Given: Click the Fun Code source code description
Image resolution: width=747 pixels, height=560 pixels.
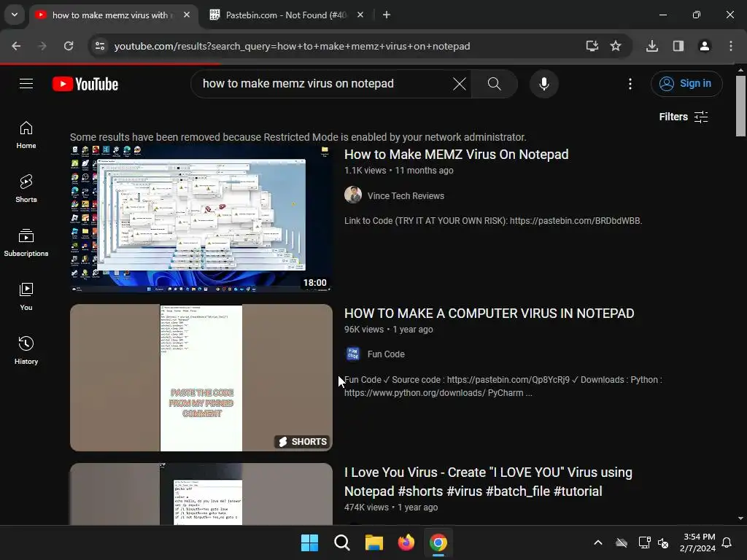Looking at the screenshot, I should [x=503, y=386].
